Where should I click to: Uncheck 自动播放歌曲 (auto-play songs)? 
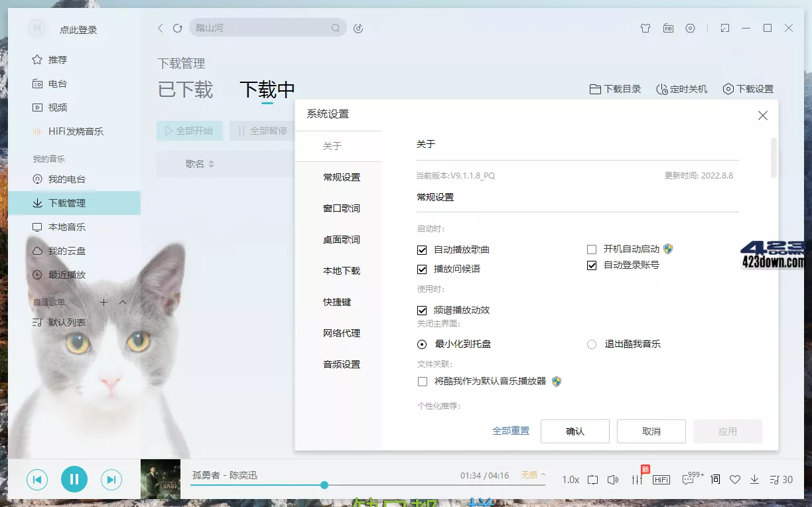tap(423, 250)
